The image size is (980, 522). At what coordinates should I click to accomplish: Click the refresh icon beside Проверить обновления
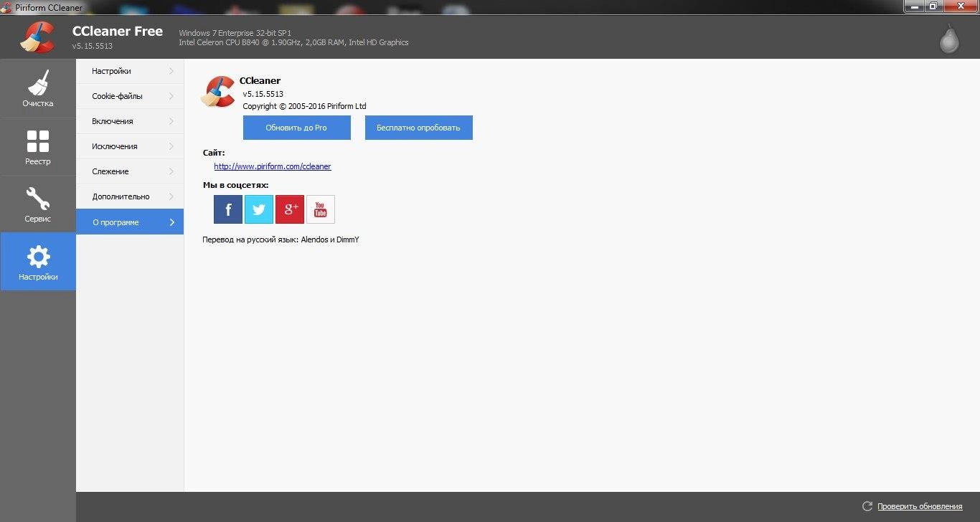[867, 506]
